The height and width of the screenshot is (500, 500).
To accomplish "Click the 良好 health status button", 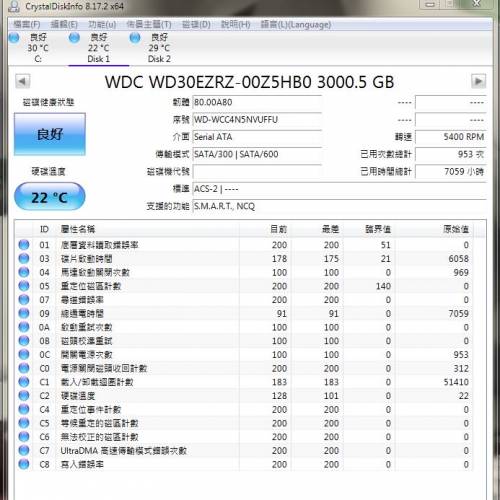I will click(50, 134).
